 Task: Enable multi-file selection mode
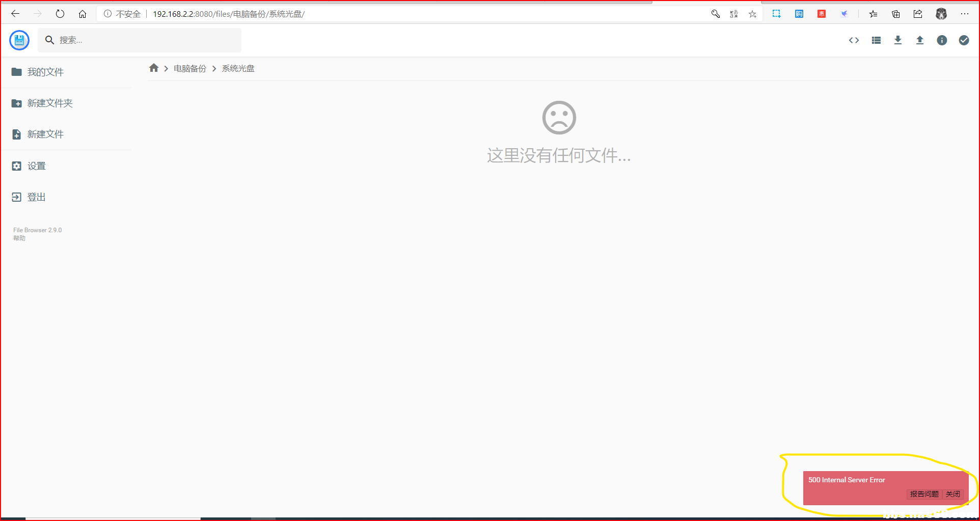(964, 40)
